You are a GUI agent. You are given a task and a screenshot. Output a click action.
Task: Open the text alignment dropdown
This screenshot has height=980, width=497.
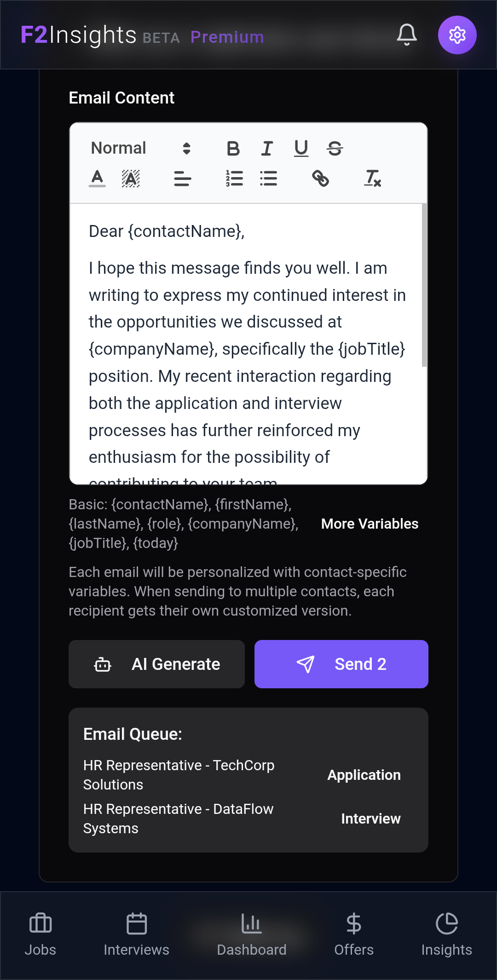[183, 178]
